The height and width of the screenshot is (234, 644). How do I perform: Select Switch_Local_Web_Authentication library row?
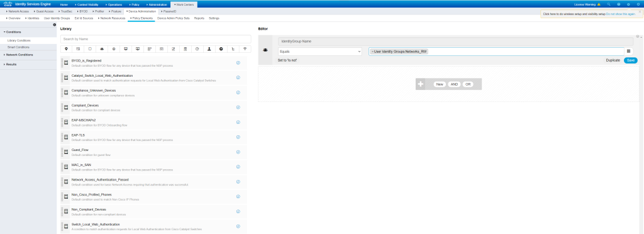[154, 226]
